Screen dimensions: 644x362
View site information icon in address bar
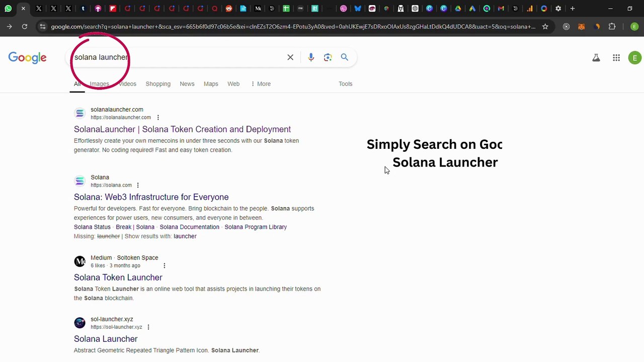click(43, 27)
